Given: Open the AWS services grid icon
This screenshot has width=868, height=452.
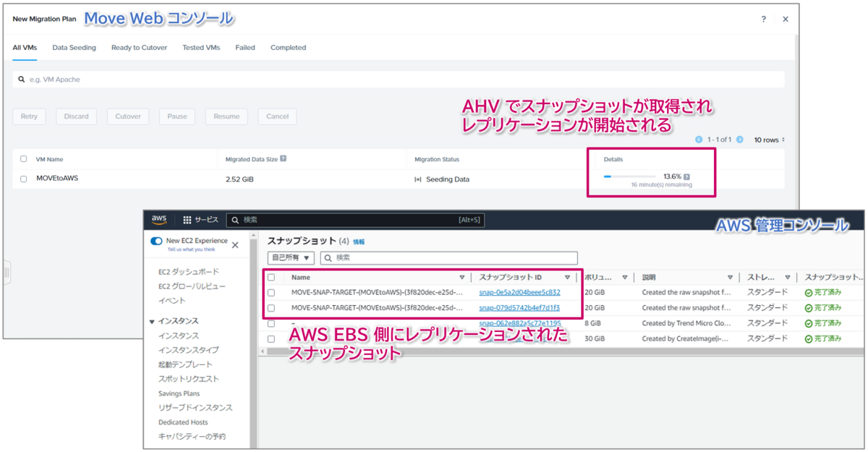Looking at the screenshot, I should coord(187,220).
